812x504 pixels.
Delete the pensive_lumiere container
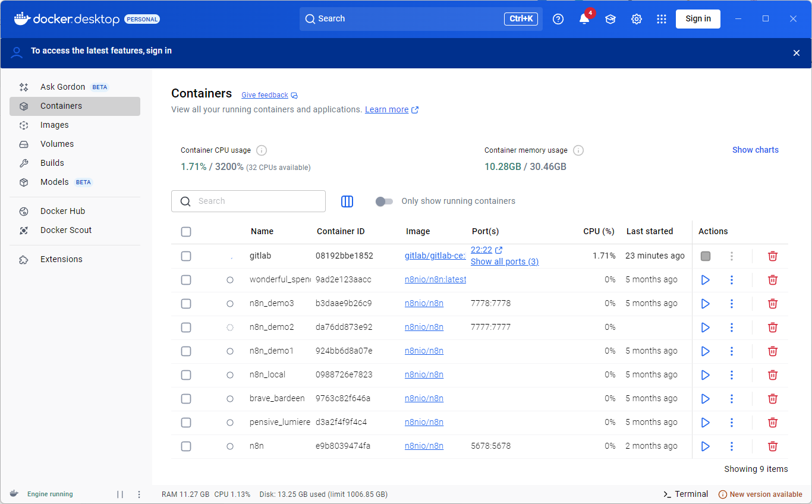click(x=773, y=423)
